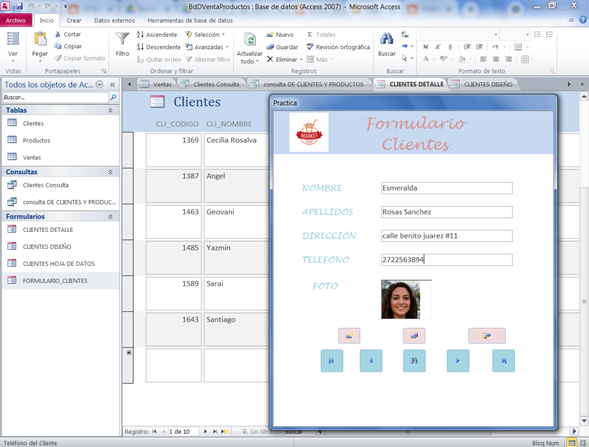Collapse the Formularios group
This screenshot has width=589, height=447.
tap(110, 217)
